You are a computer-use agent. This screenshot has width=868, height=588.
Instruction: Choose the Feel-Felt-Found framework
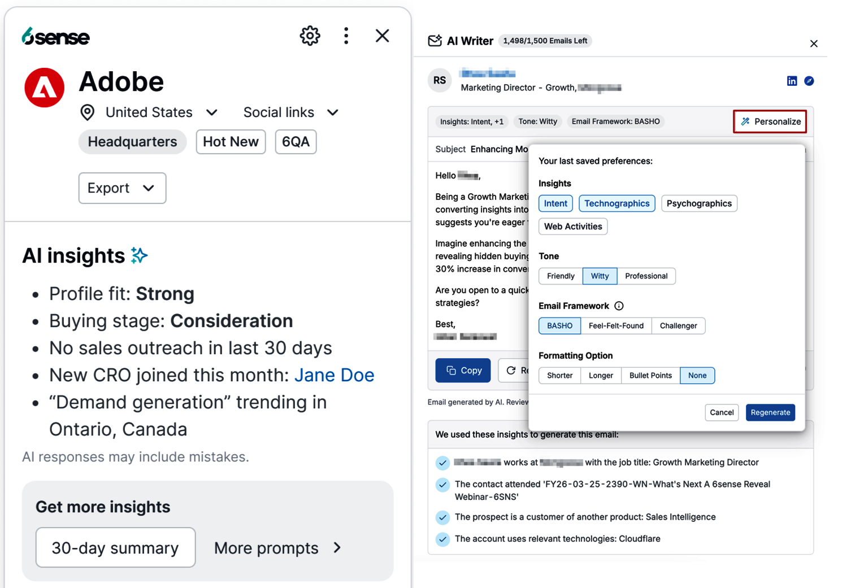(616, 326)
